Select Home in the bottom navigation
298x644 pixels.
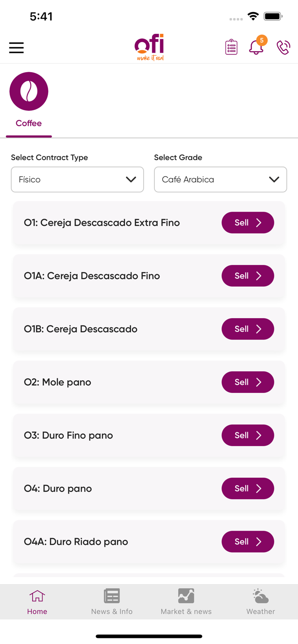coord(37,601)
